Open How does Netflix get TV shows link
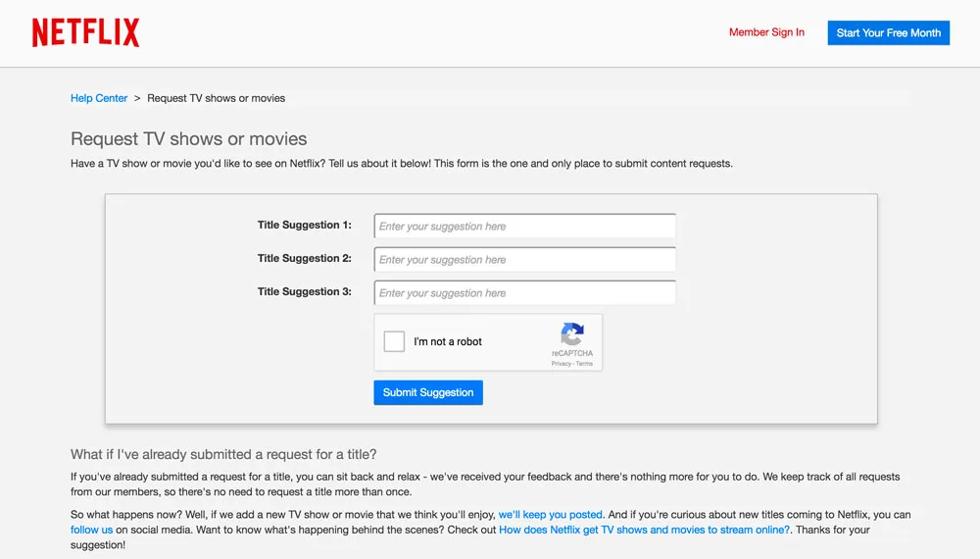The height and width of the screenshot is (559, 980). coord(645,530)
